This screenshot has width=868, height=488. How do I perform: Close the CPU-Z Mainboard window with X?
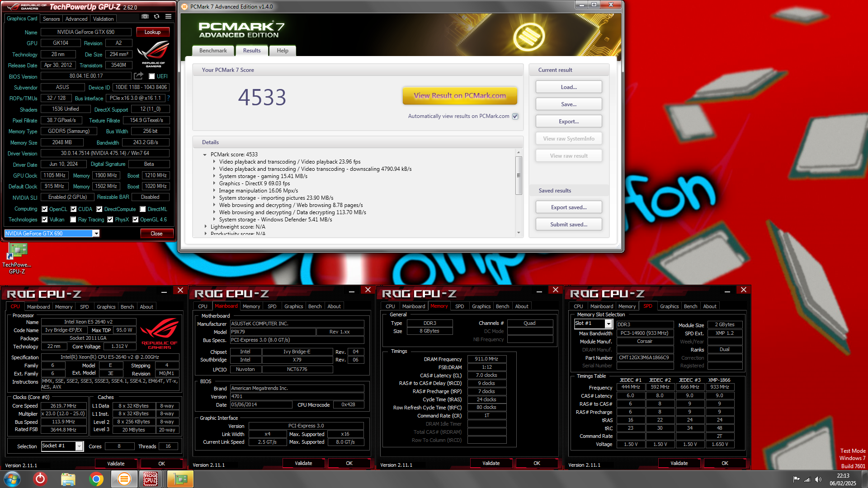[x=368, y=290]
